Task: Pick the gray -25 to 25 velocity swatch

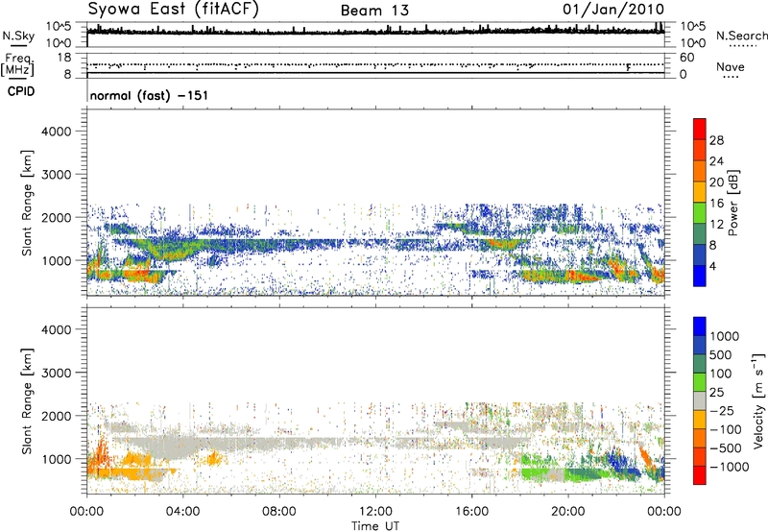Action: (x=700, y=400)
